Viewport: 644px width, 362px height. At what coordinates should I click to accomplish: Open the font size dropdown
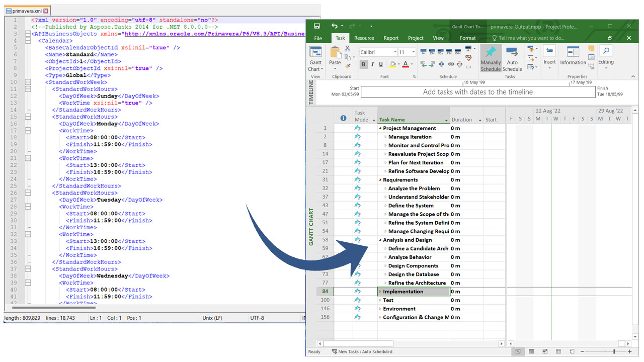(x=413, y=51)
